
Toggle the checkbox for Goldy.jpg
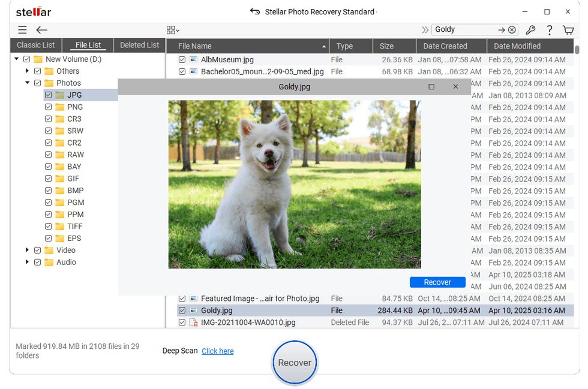182,310
